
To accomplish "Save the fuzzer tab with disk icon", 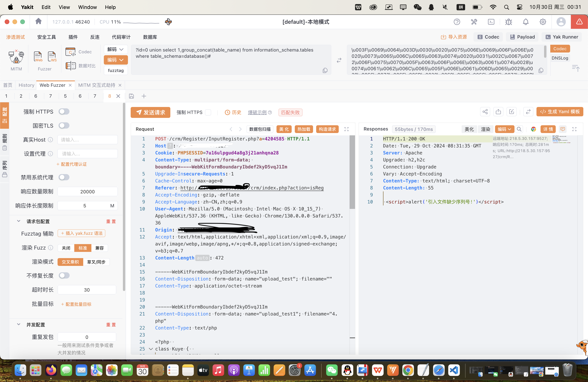I will click(131, 96).
